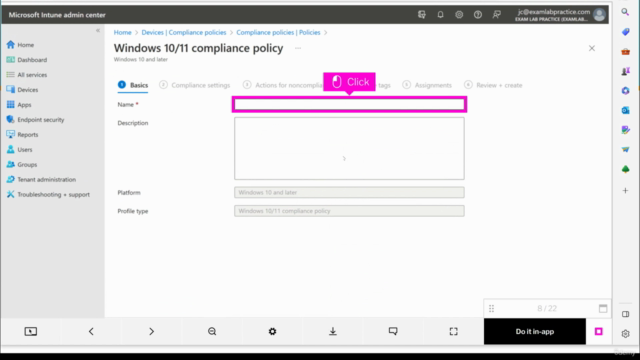Click the green tree icon in browser sidebar
640x360 pixels.
[625, 169]
